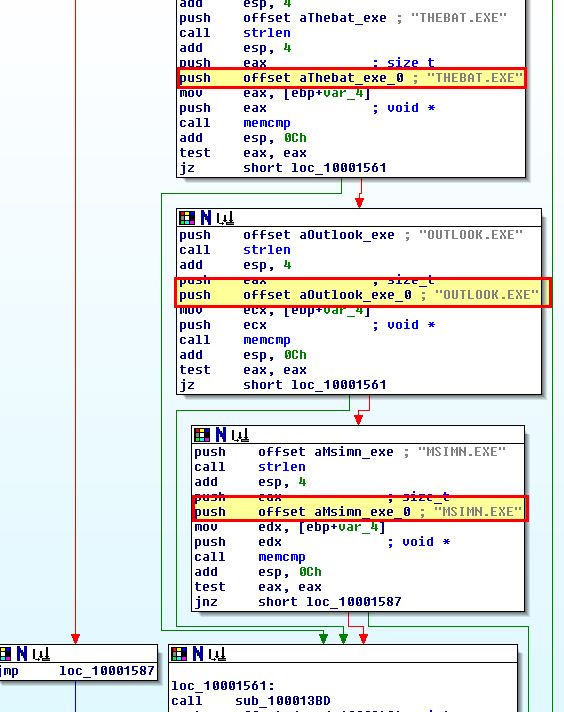Click the 'loc_10001561:' label
Viewport: 564px width, 712px height.
click(223, 686)
